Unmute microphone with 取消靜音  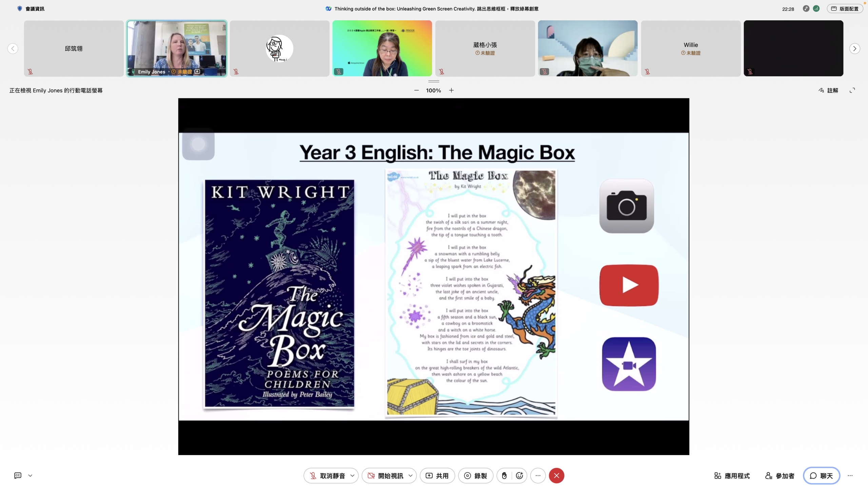click(x=327, y=475)
